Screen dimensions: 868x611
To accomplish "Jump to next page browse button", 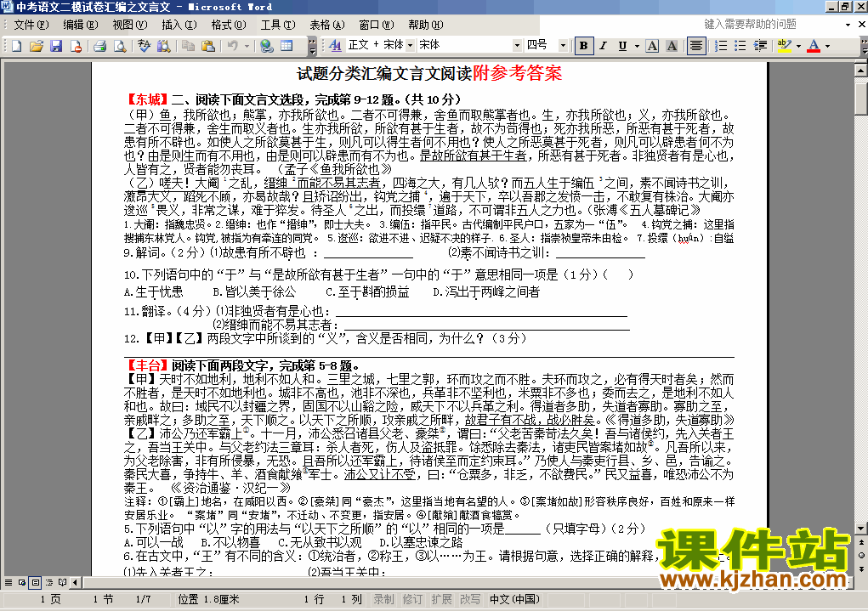I will [861, 569].
